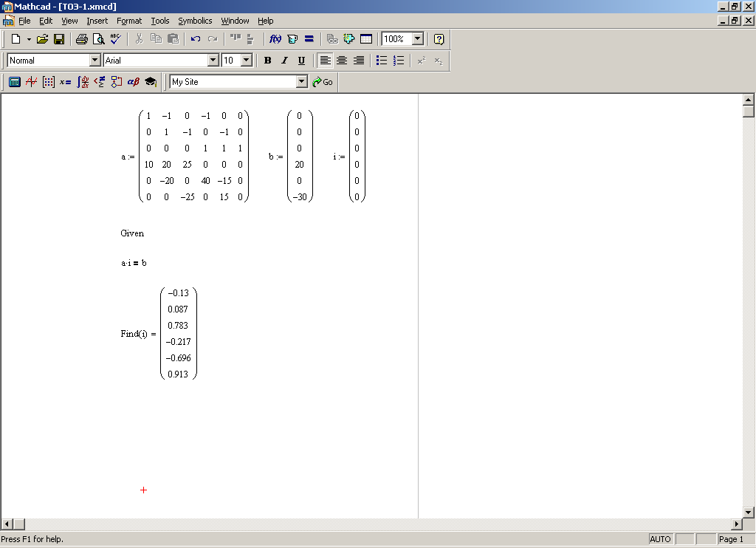Click the Calculate equals icon
Screen dimensions: 756x548
309,39
